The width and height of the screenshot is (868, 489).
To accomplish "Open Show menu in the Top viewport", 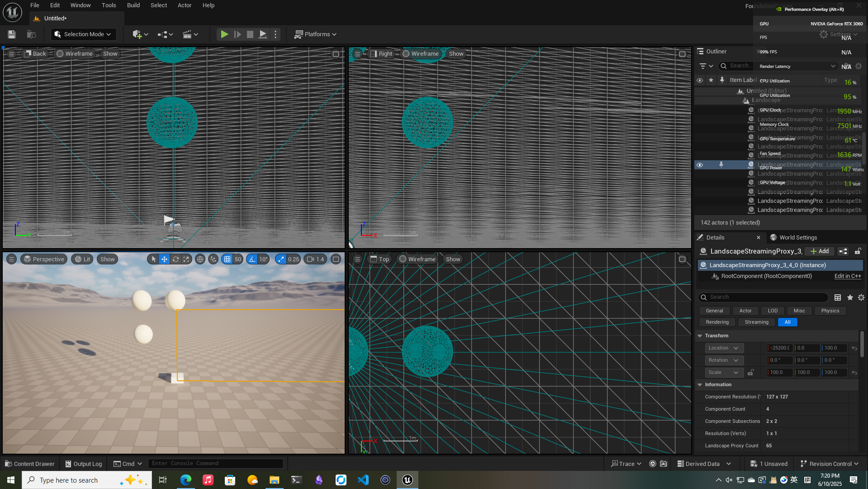I will [453, 259].
